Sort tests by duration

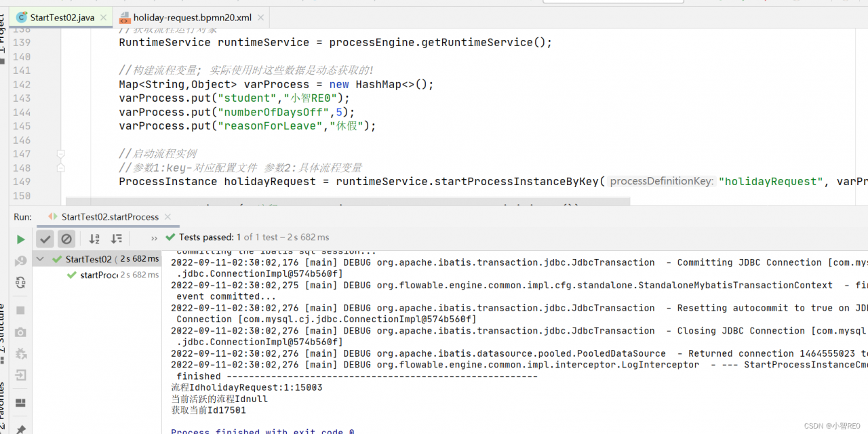[x=117, y=238]
